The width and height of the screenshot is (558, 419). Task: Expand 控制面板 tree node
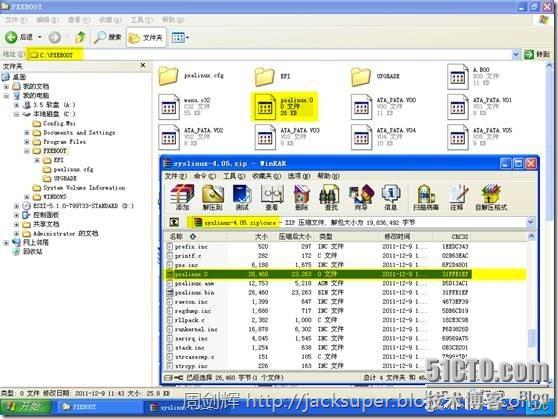(16, 215)
